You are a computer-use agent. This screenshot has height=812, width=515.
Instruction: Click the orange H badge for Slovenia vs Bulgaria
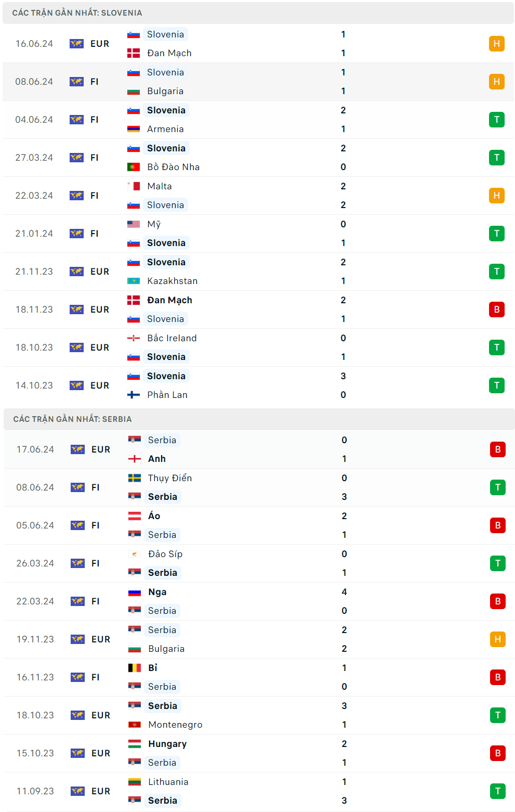(x=496, y=82)
